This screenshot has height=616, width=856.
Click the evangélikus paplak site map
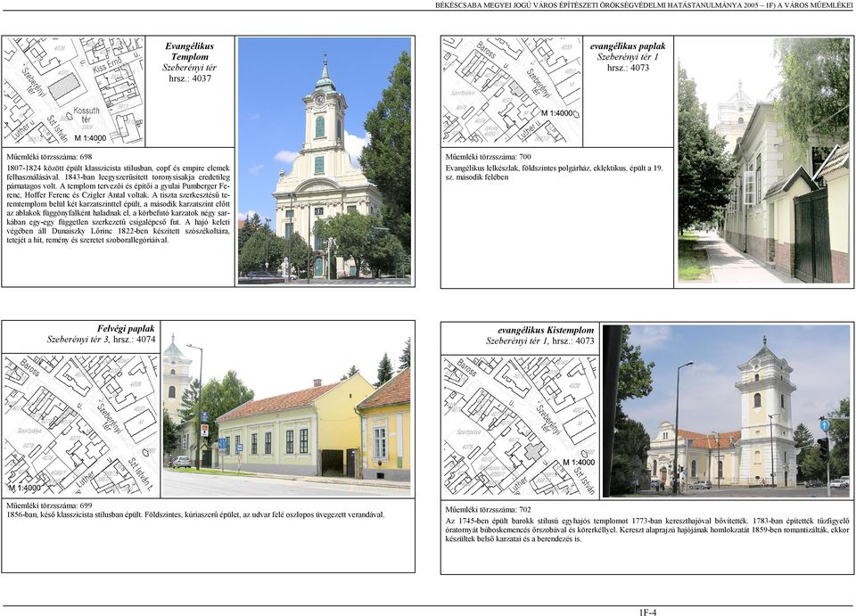(512, 91)
